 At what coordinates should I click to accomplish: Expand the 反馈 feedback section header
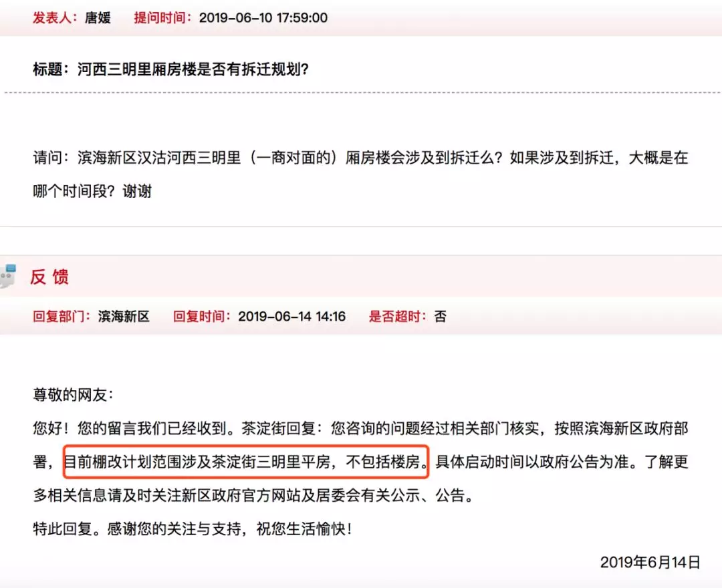click(x=49, y=277)
